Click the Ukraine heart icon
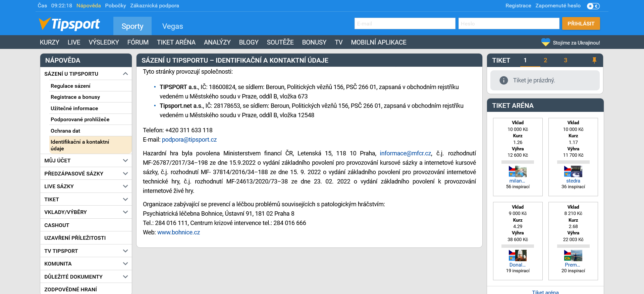Image resolution: width=644 pixels, height=294 pixels. point(545,42)
